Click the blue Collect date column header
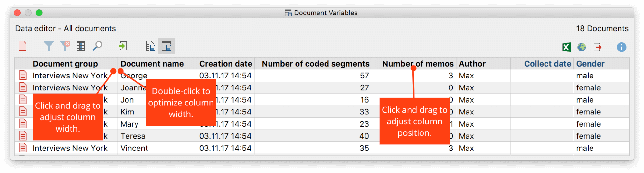 pyautogui.click(x=542, y=64)
